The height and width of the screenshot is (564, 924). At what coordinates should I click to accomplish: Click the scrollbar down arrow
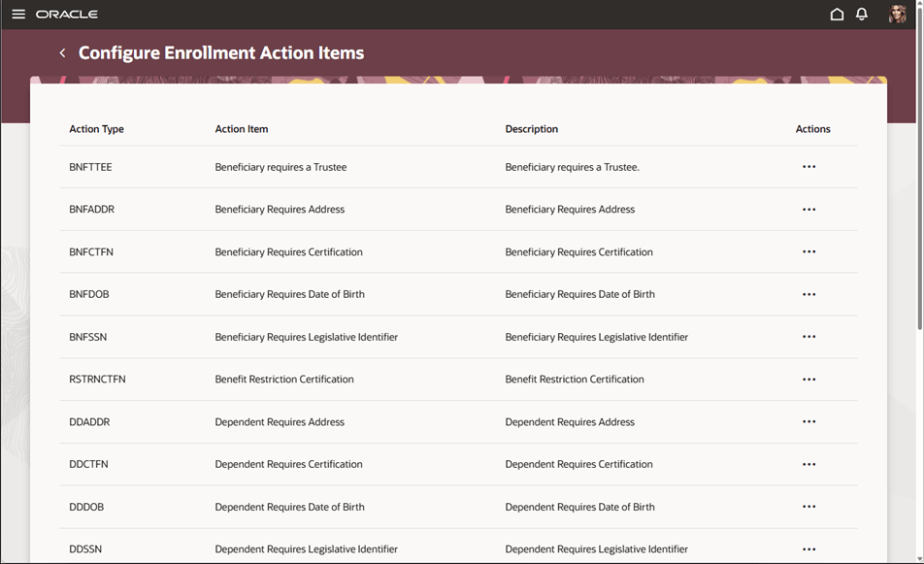point(919,558)
